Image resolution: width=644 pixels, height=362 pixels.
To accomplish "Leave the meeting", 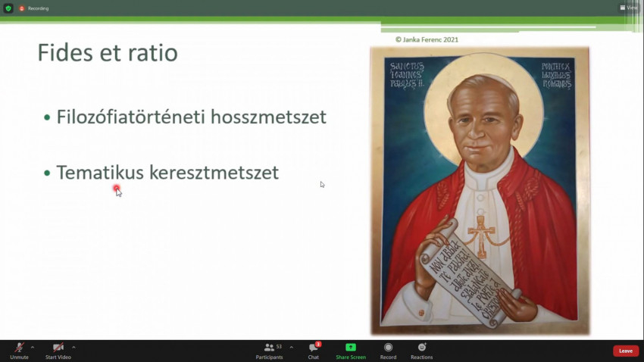I will click(x=625, y=351).
